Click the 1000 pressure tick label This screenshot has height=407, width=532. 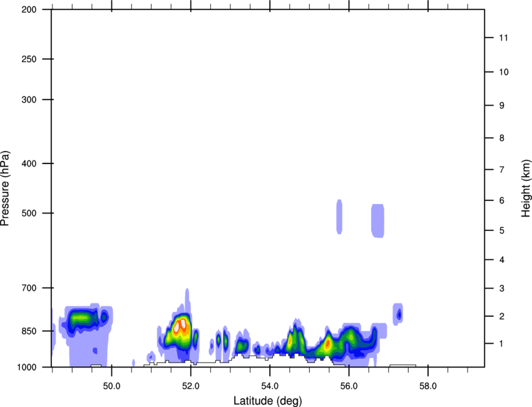[27, 368]
